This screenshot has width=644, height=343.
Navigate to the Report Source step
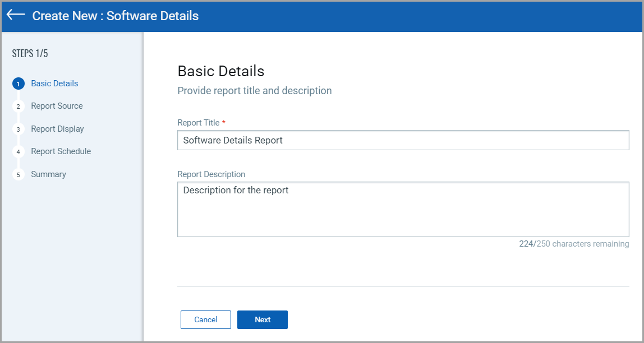pos(57,106)
